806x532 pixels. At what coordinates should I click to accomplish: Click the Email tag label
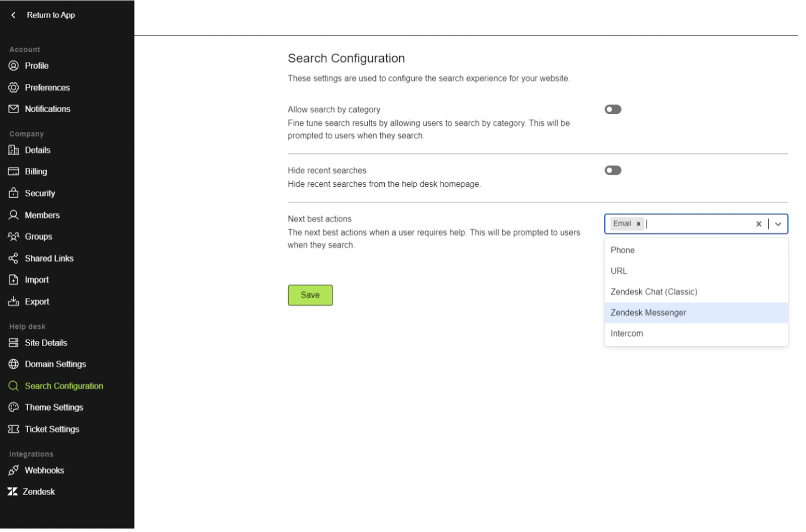tap(623, 224)
